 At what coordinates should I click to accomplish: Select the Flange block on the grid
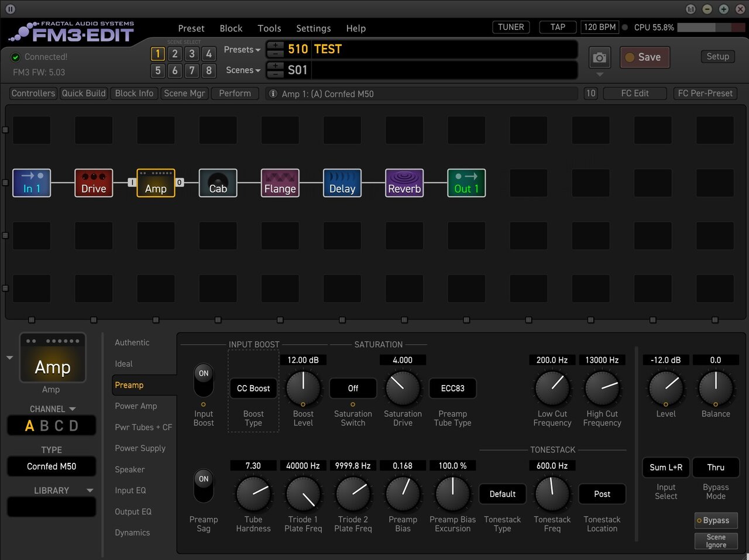(x=280, y=183)
